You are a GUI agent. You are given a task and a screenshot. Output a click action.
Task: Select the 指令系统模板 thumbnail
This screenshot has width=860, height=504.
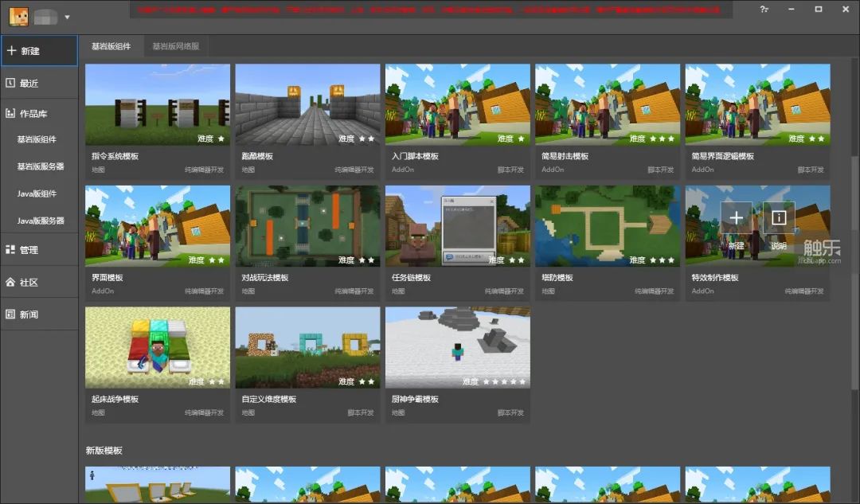158,104
